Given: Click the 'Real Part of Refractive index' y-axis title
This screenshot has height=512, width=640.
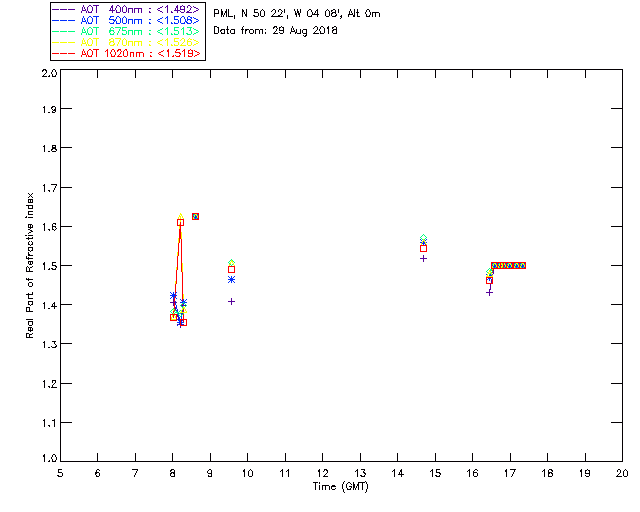Looking at the screenshot, I should [29, 265].
